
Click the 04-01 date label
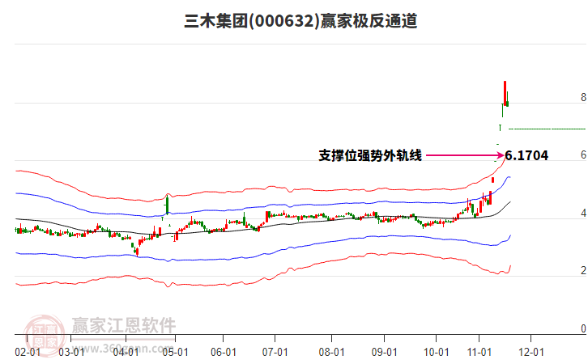tap(126, 352)
